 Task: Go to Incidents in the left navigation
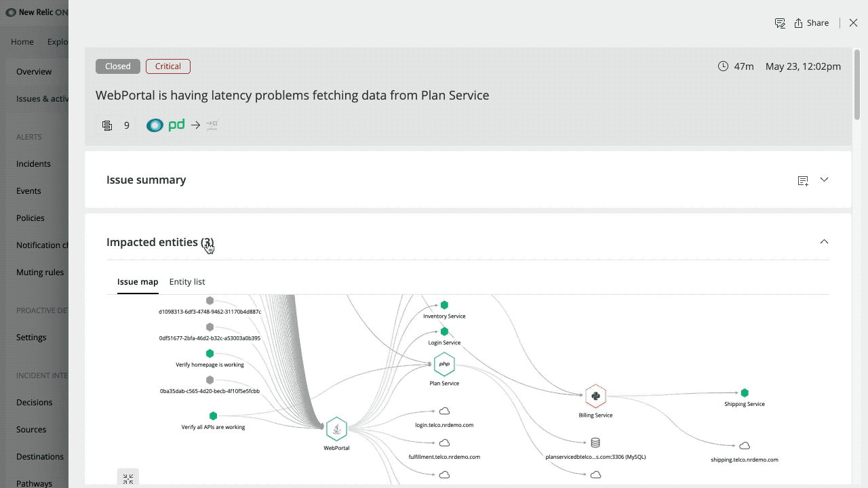(x=33, y=163)
